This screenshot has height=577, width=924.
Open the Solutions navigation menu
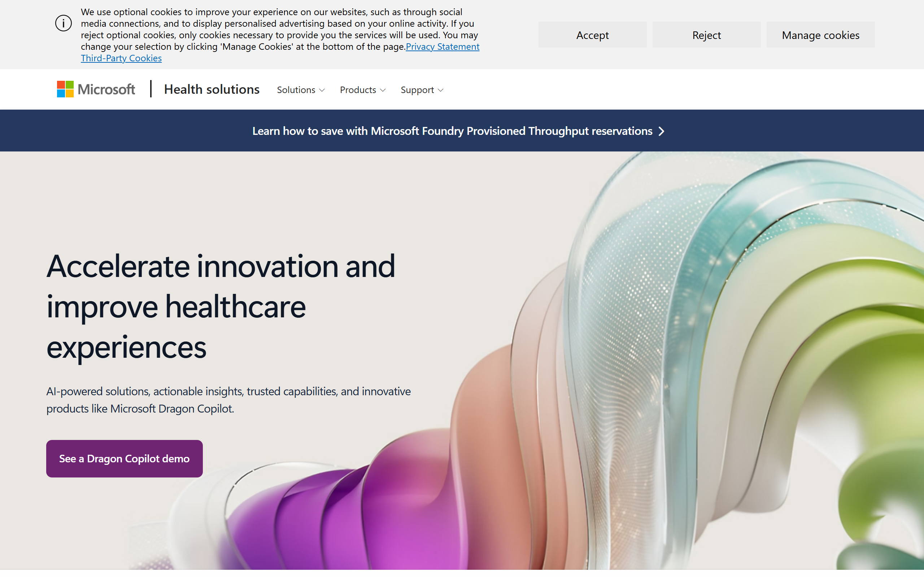(x=301, y=90)
